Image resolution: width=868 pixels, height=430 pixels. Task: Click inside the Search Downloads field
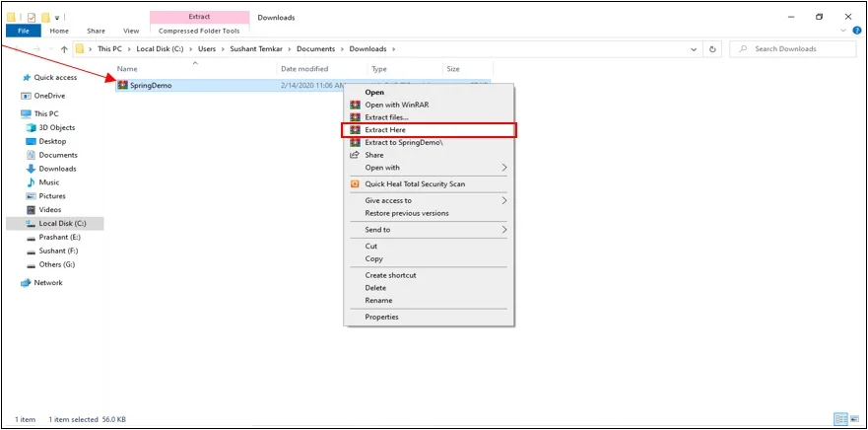pos(793,48)
